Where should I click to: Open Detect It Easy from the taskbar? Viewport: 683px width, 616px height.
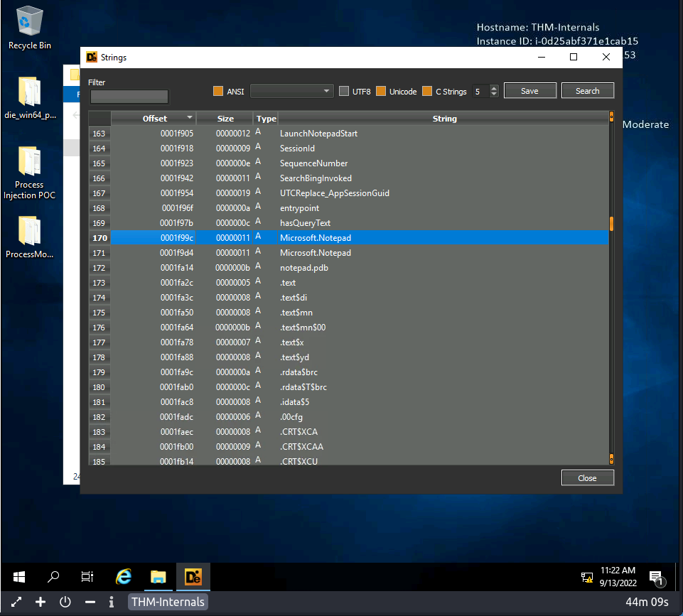193,577
